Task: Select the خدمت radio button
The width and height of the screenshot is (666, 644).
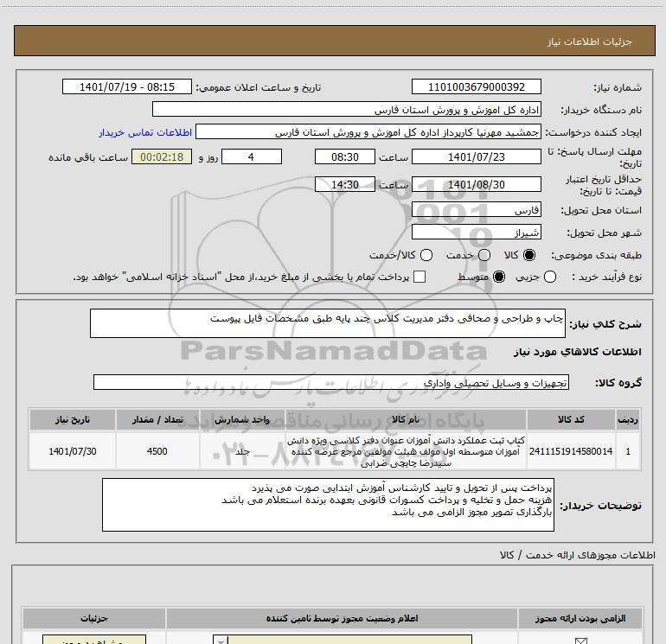Action: pyautogui.click(x=484, y=255)
